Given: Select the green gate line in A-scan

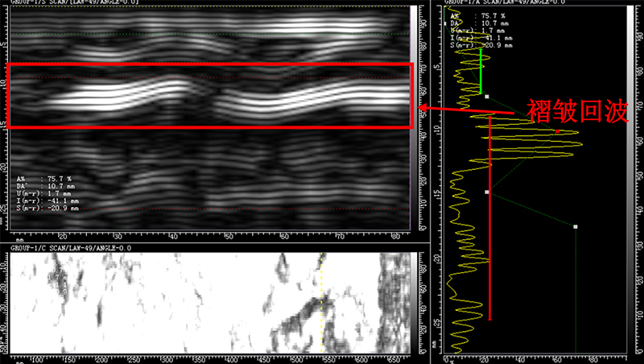Looking at the screenshot, I should pyautogui.click(x=481, y=72).
